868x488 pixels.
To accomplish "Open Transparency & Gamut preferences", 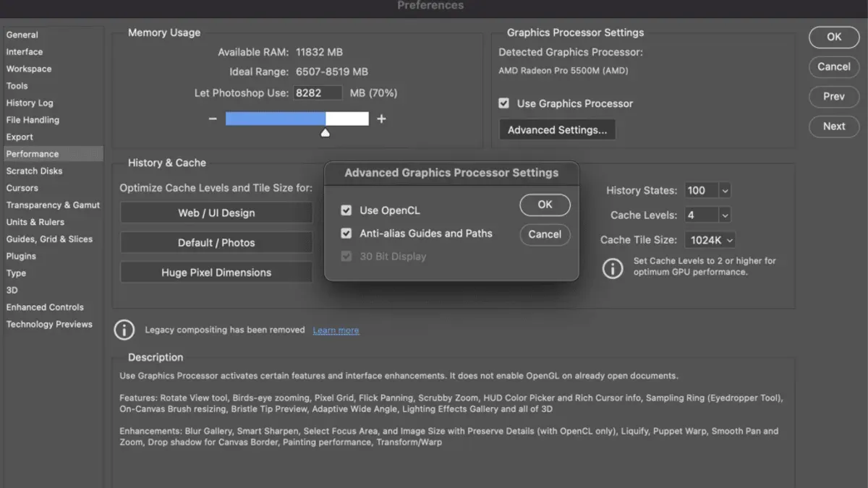I will point(54,205).
